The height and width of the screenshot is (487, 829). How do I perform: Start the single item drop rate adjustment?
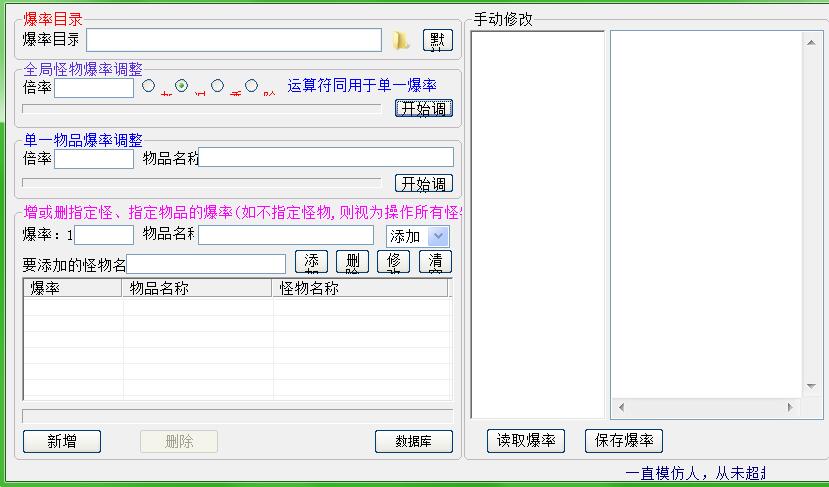coord(423,183)
